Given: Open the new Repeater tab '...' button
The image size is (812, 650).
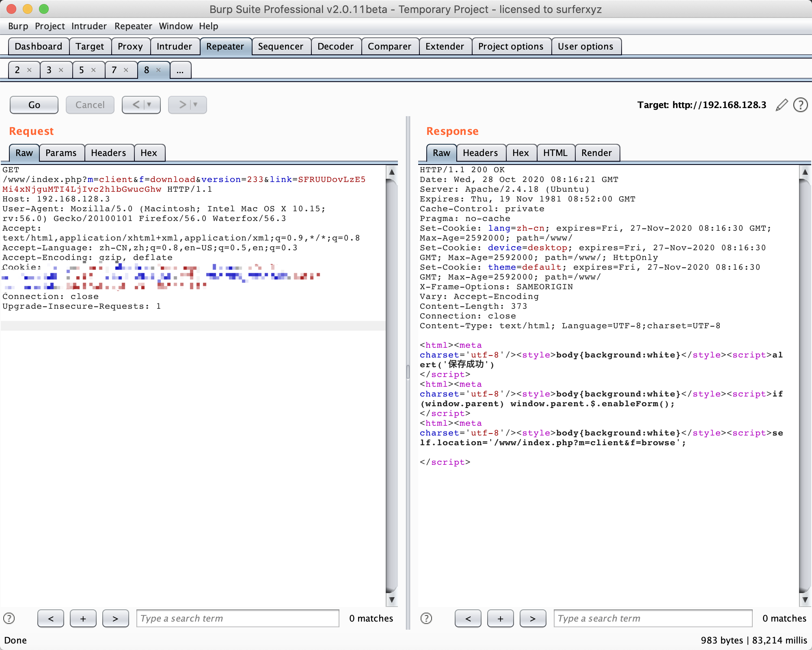Looking at the screenshot, I should point(180,70).
